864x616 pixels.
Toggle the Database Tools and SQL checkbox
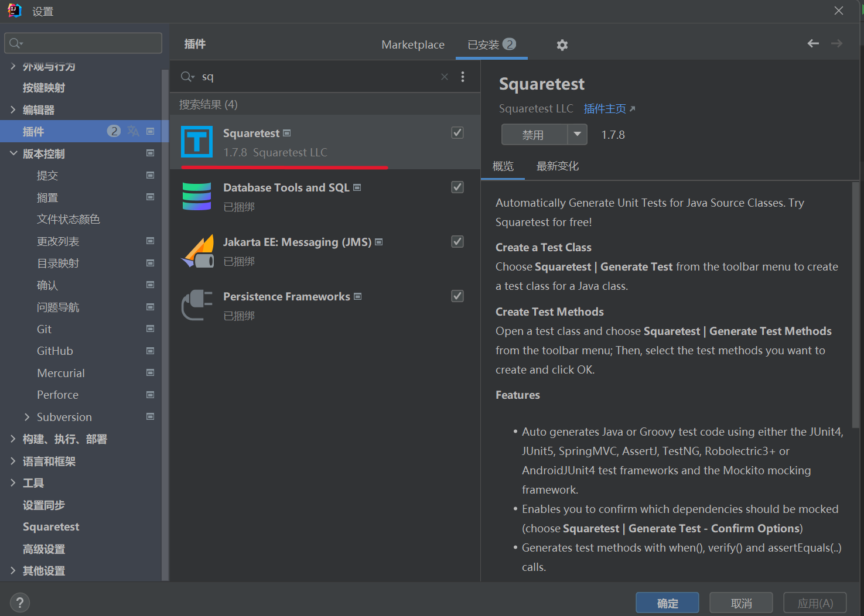coord(457,187)
